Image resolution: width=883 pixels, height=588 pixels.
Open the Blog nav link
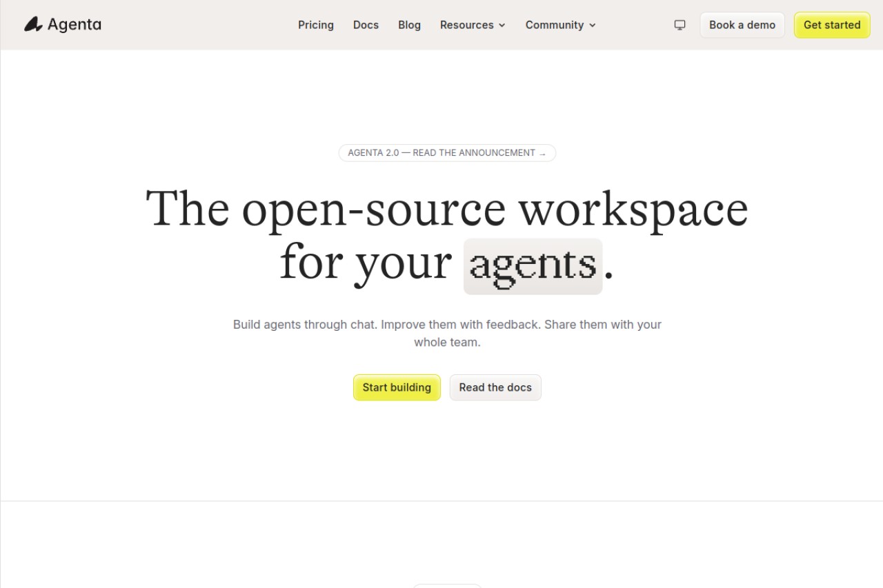click(409, 25)
